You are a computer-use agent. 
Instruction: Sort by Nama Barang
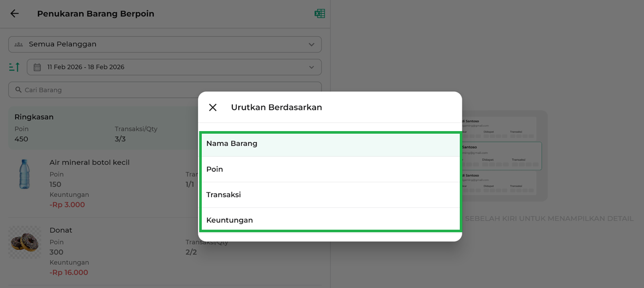pos(330,143)
